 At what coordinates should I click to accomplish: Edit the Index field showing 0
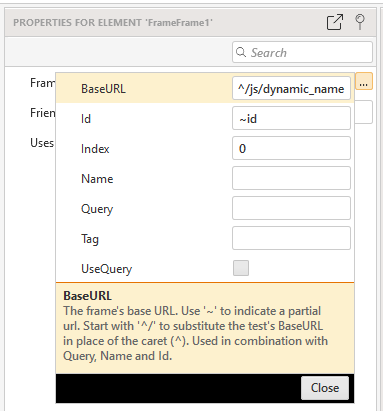[x=291, y=148]
